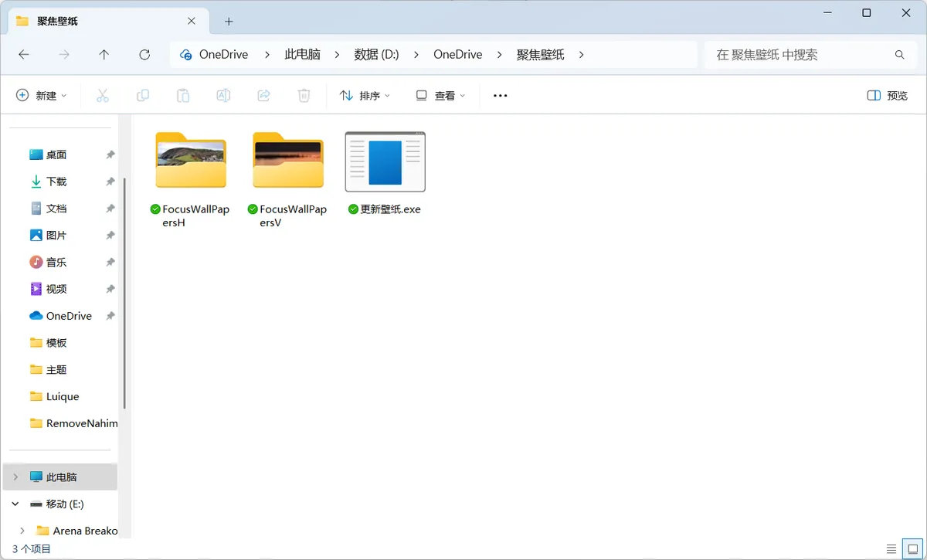The height and width of the screenshot is (560, 927).
Task: Click the pin icon beside OneDrive
Action: 110,316
